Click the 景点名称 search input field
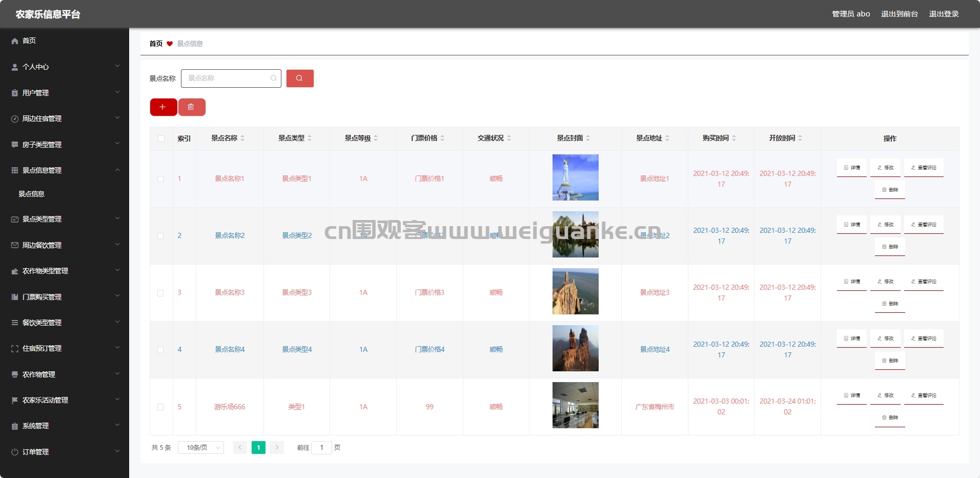Image resolution: width=980 pixels, height=478 pixels. pos(231,78)
